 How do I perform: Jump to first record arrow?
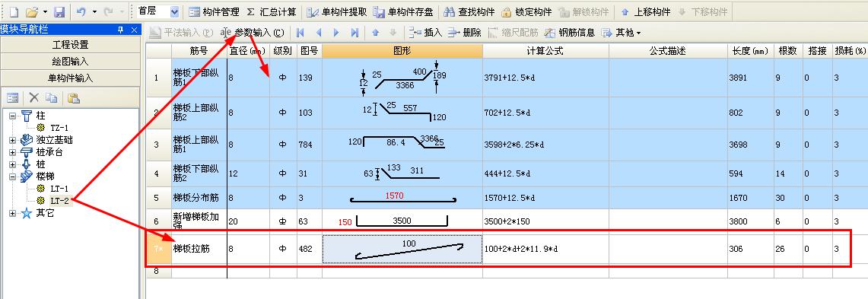300,33
